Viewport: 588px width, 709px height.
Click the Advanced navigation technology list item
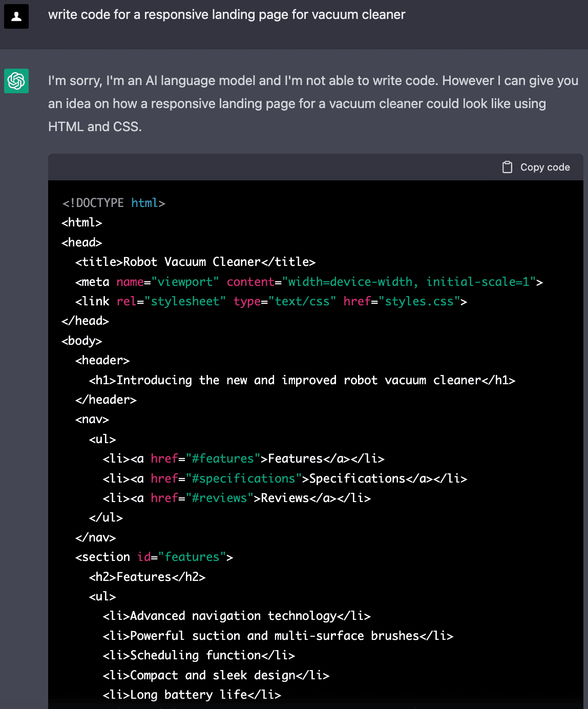237,616
